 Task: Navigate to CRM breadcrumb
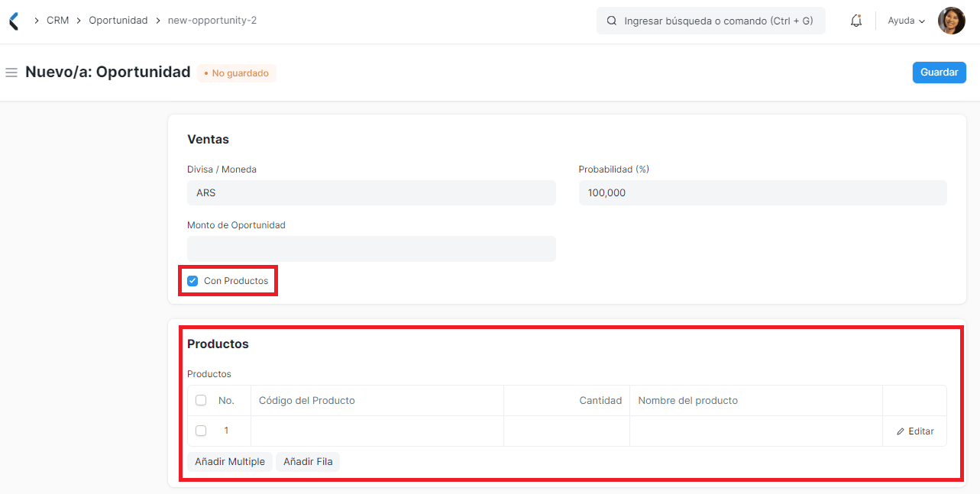(x=57, y=21)
